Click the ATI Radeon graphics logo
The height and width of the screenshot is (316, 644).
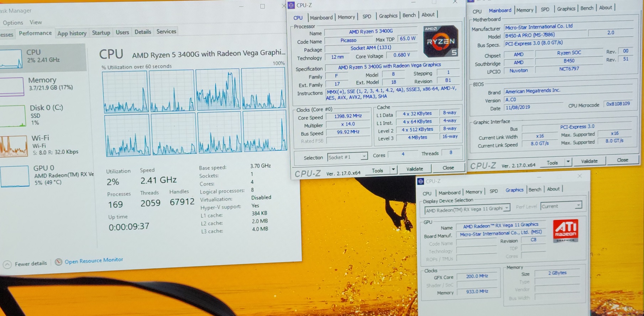565,231
